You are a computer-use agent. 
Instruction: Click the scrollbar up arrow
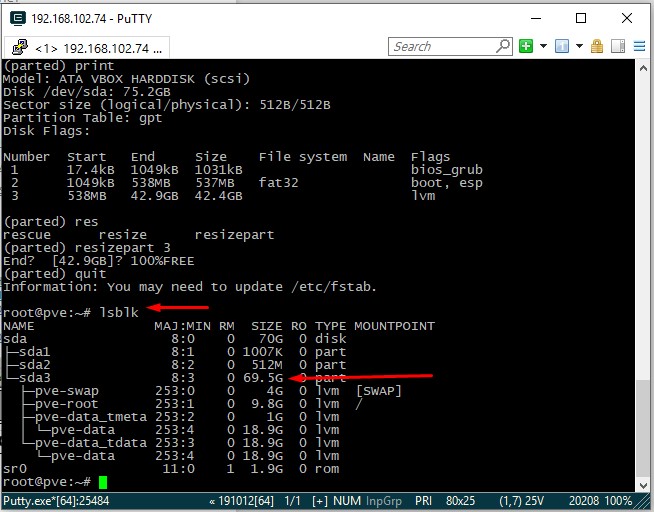point(643,68)
